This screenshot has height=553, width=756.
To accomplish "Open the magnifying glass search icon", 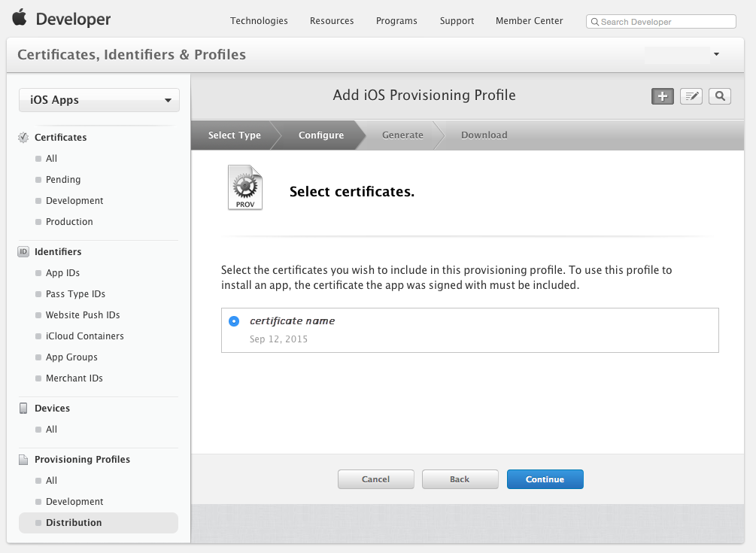I will tap(719, 96).
